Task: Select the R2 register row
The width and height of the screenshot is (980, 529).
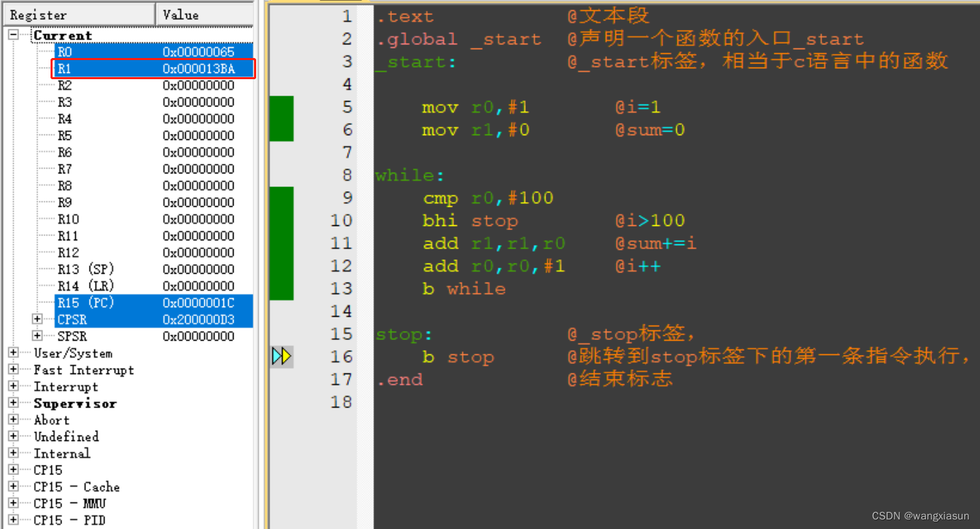Action: tap(154, 85)
